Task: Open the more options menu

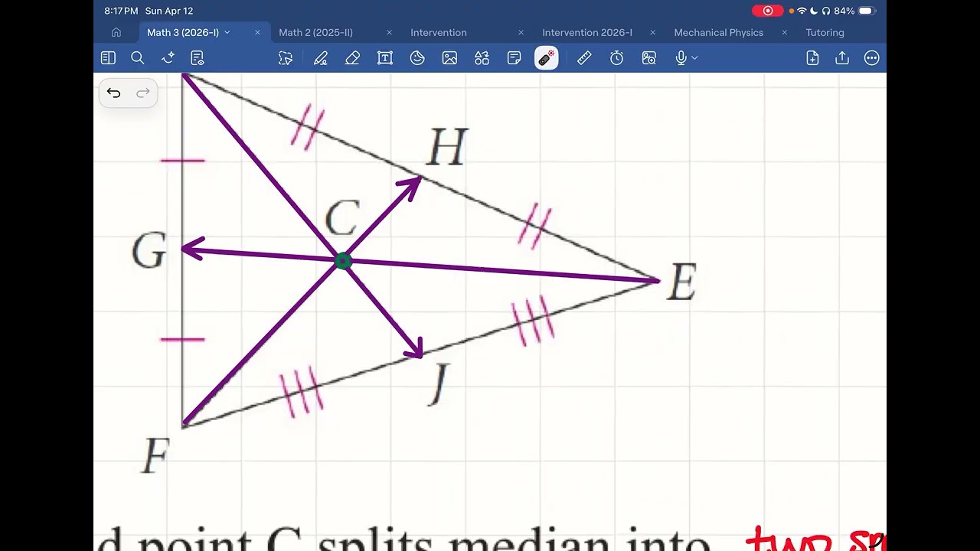Action: coord(871,58)
